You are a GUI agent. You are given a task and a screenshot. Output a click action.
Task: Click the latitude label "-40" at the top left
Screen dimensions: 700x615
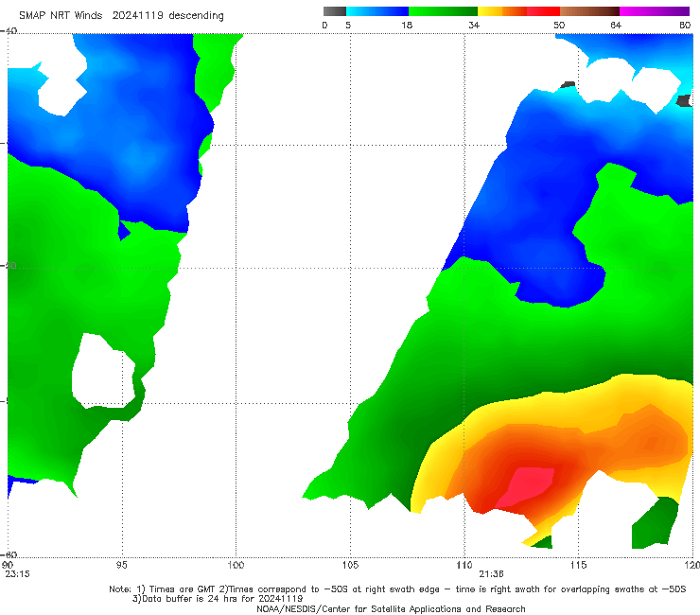coord(9,30)
